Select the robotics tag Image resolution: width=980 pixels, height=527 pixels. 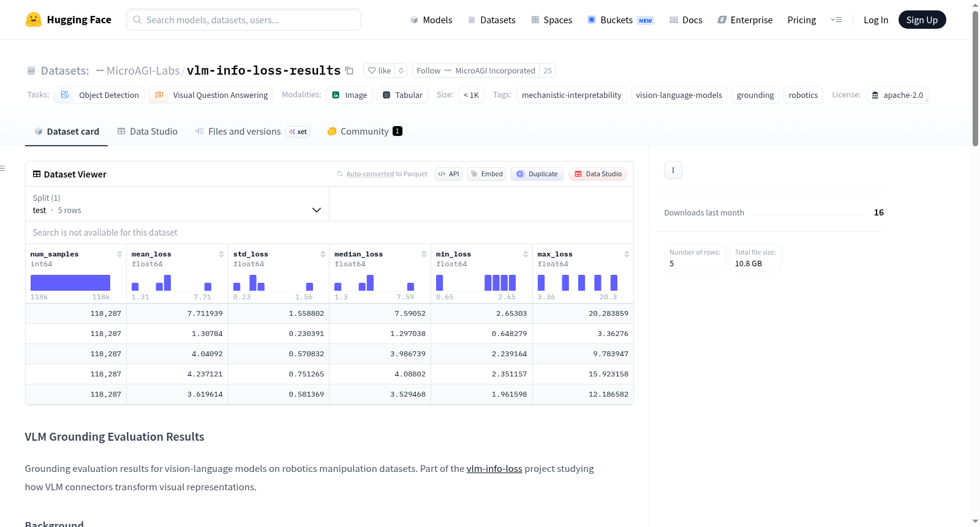[803, 95]
